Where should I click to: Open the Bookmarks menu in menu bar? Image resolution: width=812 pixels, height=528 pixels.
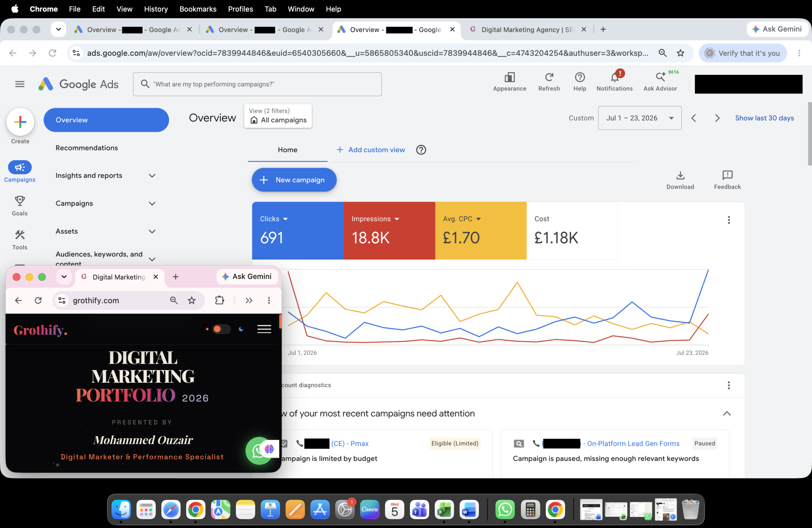click(198, 9)
